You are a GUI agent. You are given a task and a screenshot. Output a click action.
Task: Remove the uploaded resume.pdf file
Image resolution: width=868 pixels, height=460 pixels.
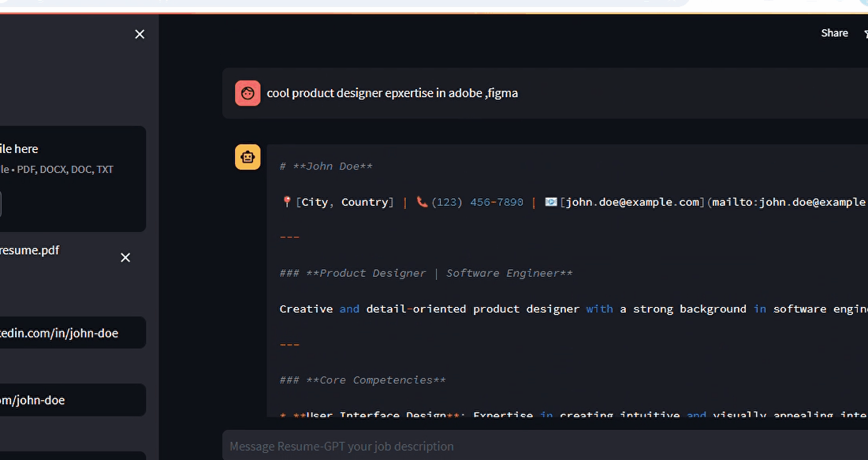pyautogui.click(x=125, y=258)
